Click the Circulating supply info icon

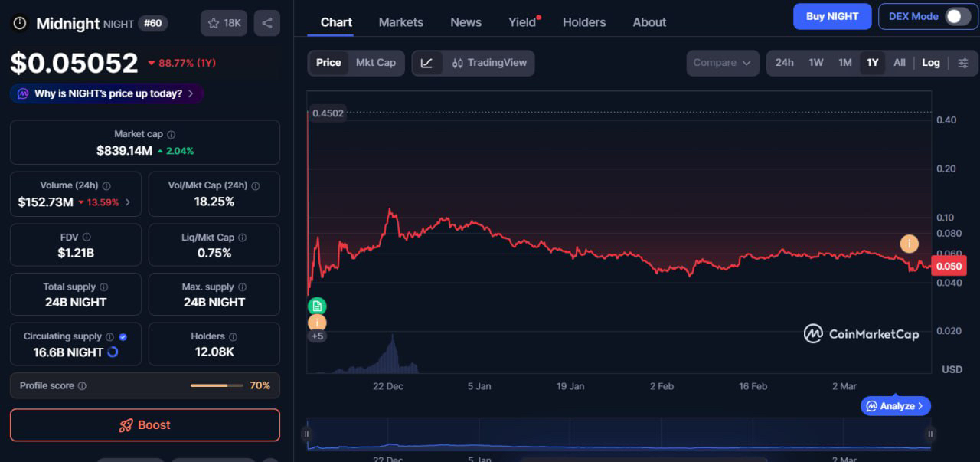[x=109, y=336]
